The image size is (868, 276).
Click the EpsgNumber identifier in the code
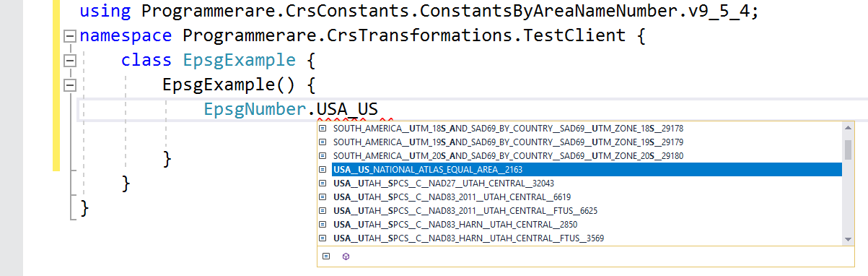click(255, 110)
